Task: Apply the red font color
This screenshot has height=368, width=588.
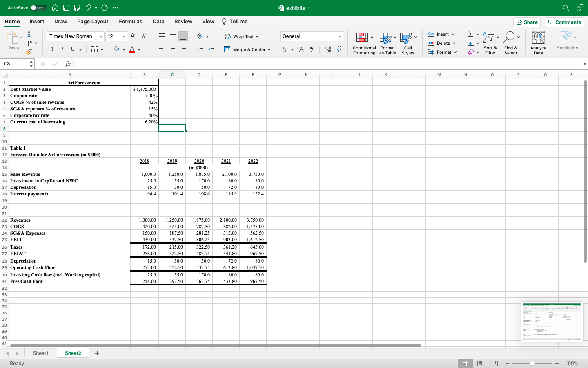Action: point(132,49)
